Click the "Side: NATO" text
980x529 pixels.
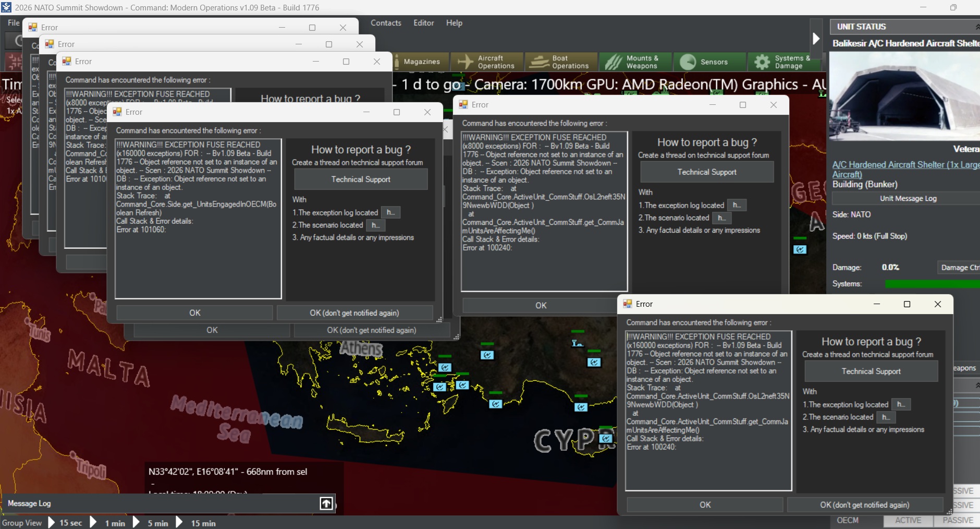click(x=852, y=214)
